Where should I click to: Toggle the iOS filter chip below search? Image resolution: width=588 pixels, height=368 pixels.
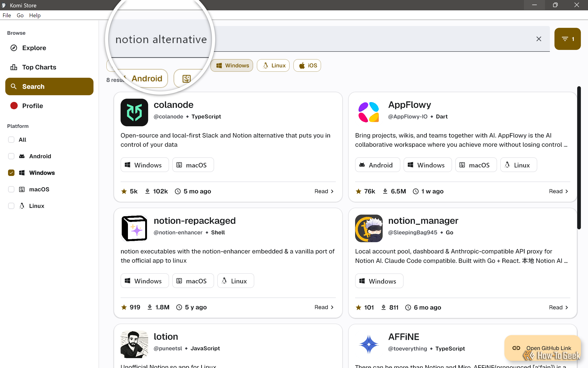click(307, 66)
